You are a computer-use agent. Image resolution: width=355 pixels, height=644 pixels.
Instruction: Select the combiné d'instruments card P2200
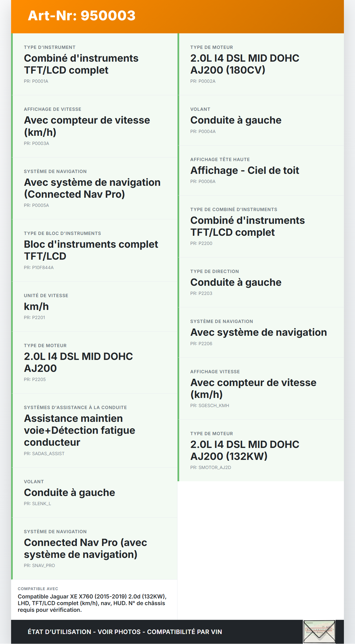click(x=261, y=226)
